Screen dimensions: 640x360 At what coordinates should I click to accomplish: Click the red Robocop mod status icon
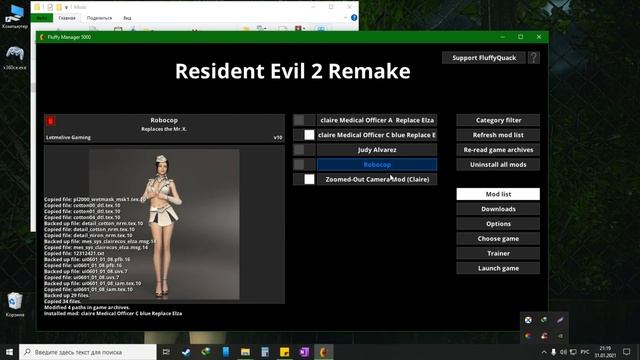(51, 120)
